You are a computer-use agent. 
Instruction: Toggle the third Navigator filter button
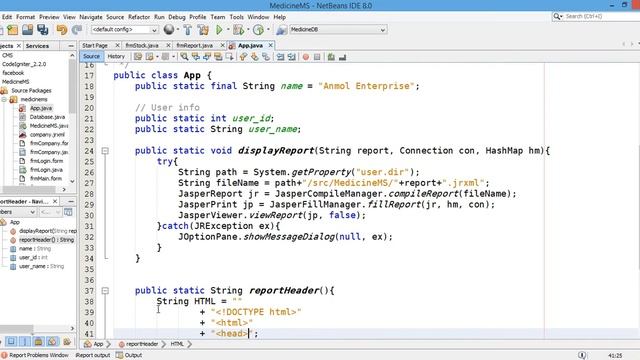39,341
